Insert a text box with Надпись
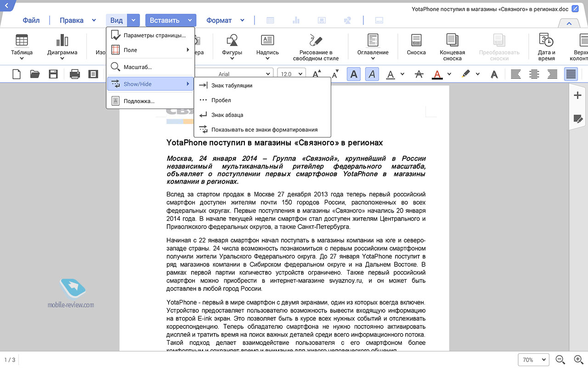Viewport: 588px width, 368px height. 268,47
